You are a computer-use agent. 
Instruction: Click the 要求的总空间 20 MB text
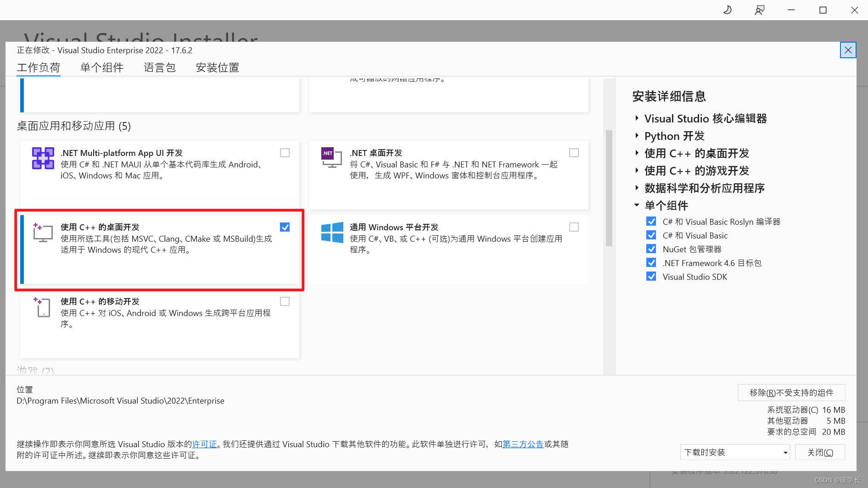(806, 432)
